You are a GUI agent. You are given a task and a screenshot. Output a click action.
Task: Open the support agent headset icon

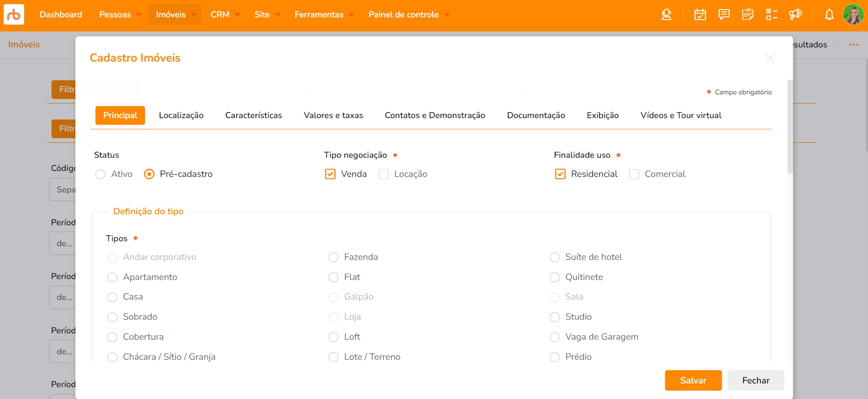tap(666, 15)
